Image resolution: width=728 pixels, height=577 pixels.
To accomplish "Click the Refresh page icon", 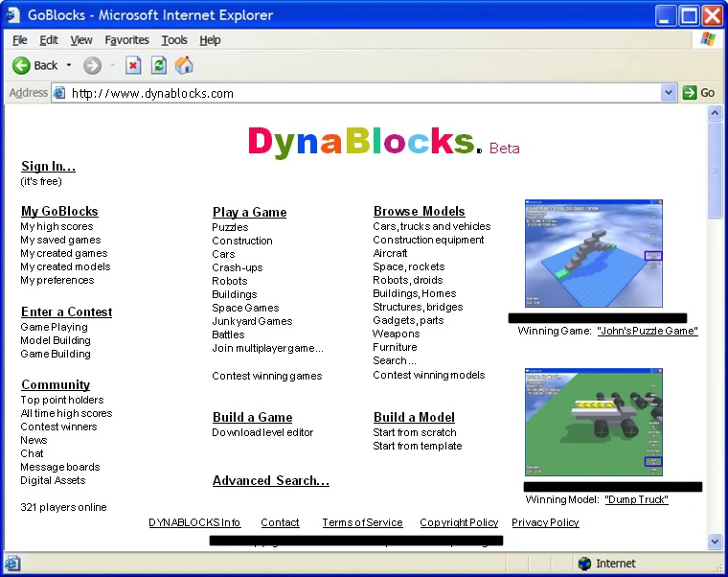I will coord(159,65).
